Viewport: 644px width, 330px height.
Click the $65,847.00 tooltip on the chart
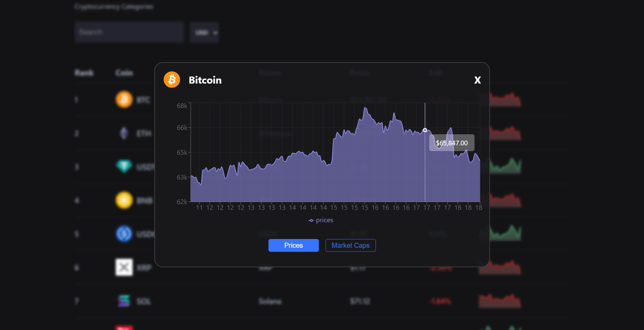pyautogui.click(x=452, y=143)
